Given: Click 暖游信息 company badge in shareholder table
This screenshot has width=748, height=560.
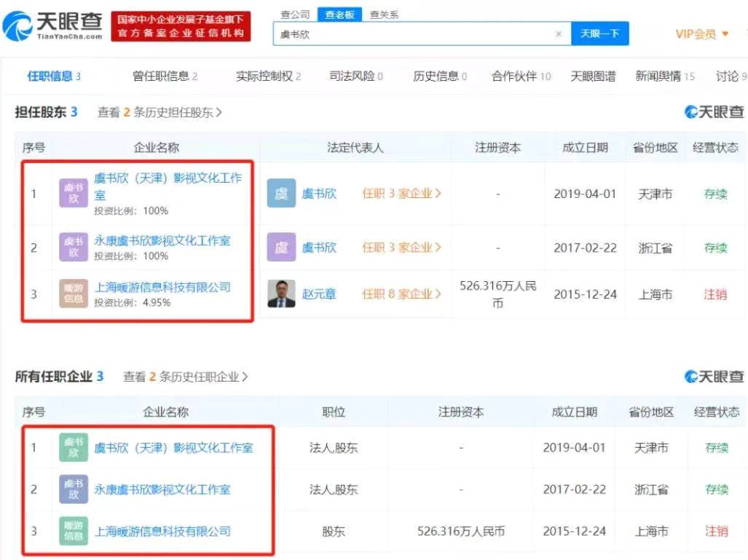Looking at the screenshot, I should tap(74, 293).
